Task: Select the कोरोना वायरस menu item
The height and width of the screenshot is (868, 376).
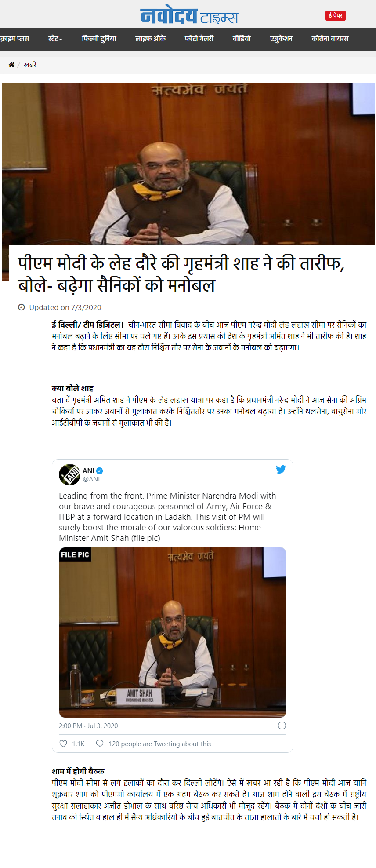Action: [330, 39]
